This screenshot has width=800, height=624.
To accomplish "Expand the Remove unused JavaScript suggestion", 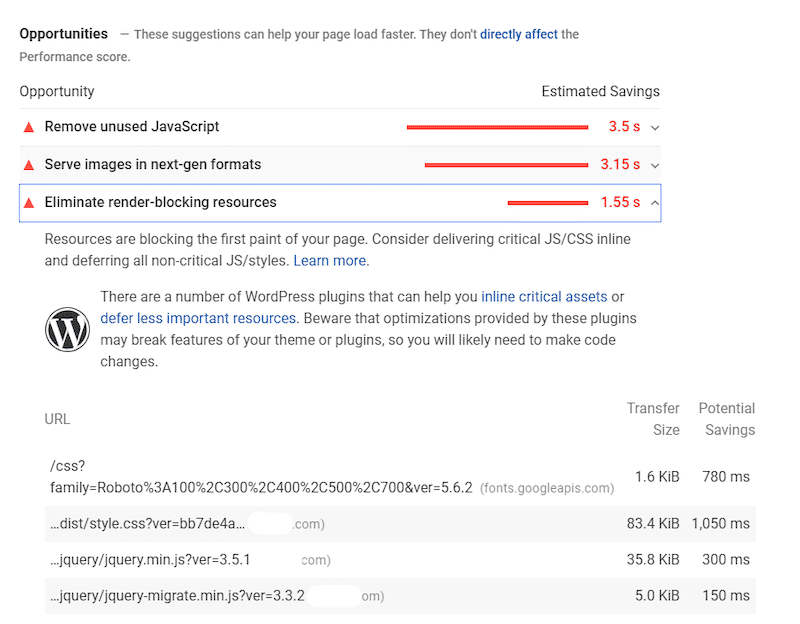I will pyautogui.click(x=652, y=127).
